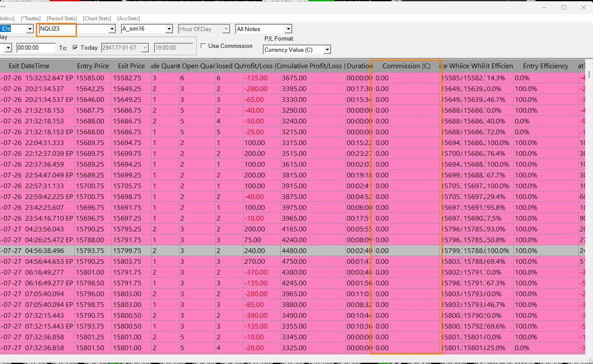Open the All Notes filter dropdown

pyautogui.click(x=288, y=29)
